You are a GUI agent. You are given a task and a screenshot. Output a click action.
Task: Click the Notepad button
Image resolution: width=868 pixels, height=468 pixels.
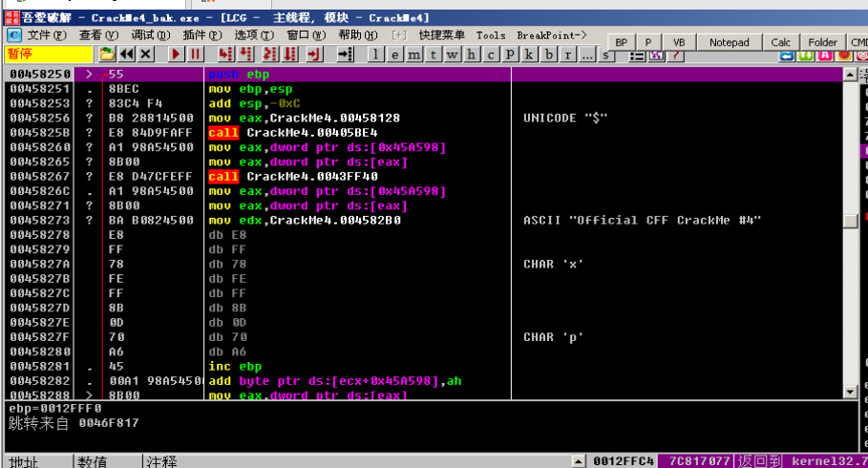[x=729, y=42]
